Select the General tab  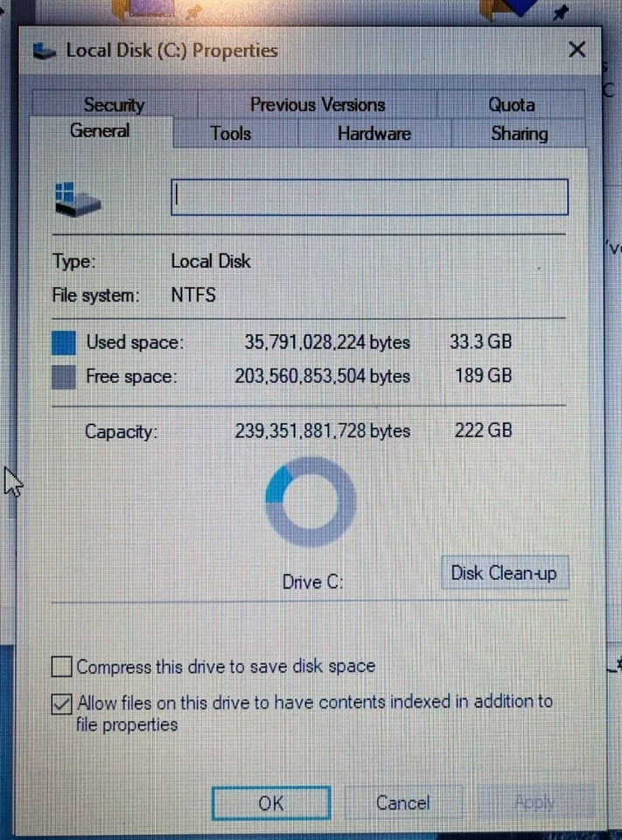coord(101,130)
